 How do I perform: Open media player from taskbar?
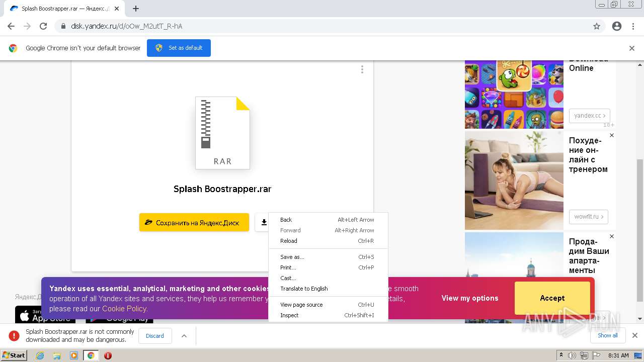[74, 355]
